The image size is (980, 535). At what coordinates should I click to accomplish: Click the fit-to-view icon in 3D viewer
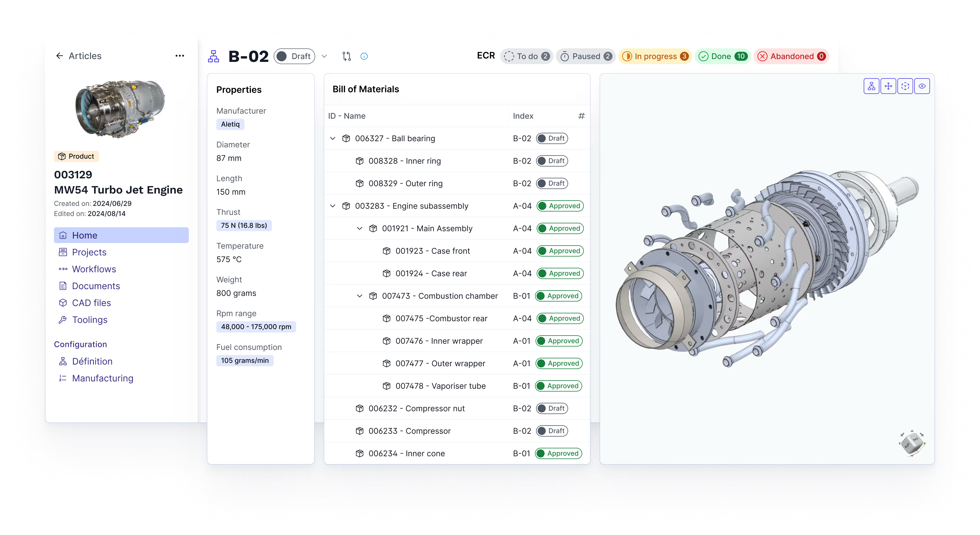(x=905, y=86)
